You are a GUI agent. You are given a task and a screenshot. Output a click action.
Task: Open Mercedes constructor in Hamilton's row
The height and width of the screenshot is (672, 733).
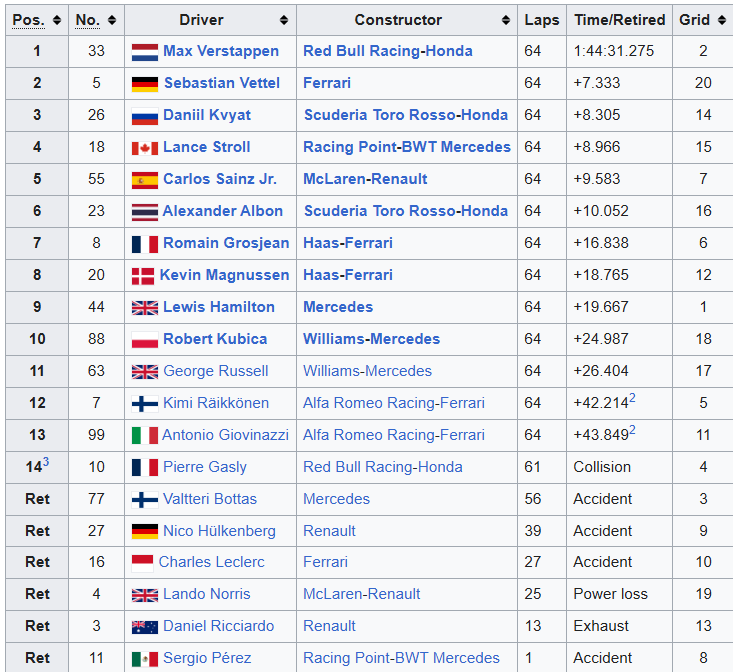click(338, 307)
